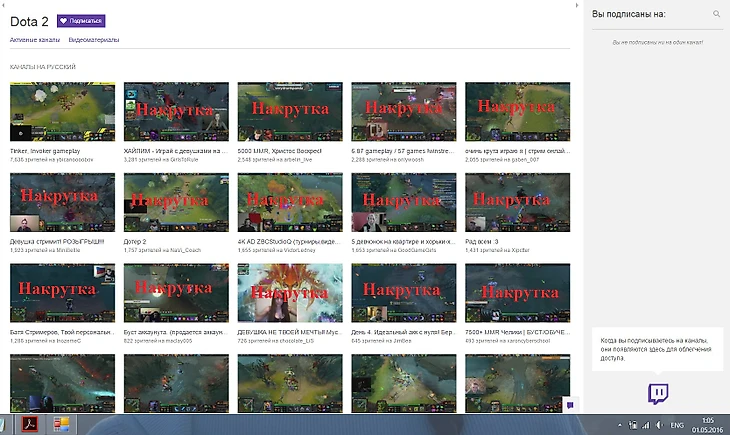Open the orange-yellow taskbar application icon
Image resolution: width=730 pixels, height=435 pixels.
tap(62, 424)
